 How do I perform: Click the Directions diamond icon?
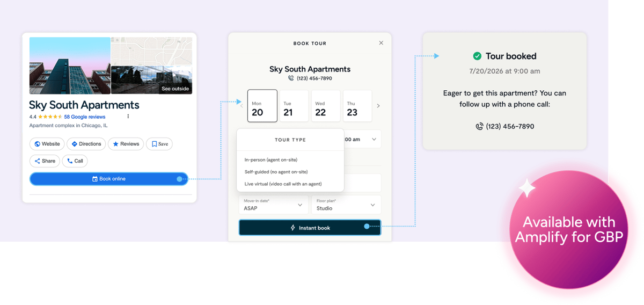pos(75,144)
